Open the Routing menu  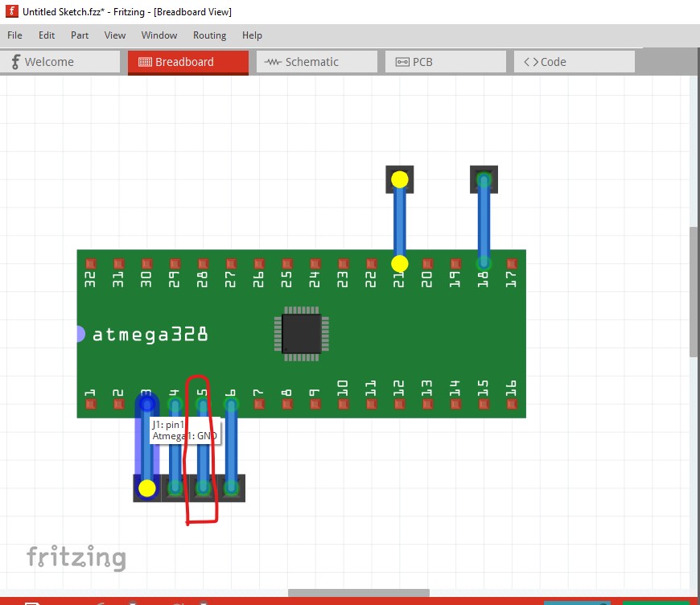[x=209, y=35]
